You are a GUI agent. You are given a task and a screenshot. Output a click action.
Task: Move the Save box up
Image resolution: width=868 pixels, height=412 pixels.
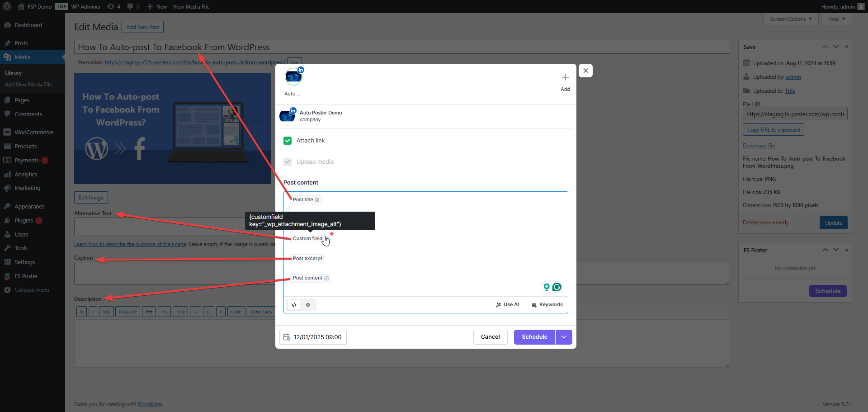click(x=825, y=47)
